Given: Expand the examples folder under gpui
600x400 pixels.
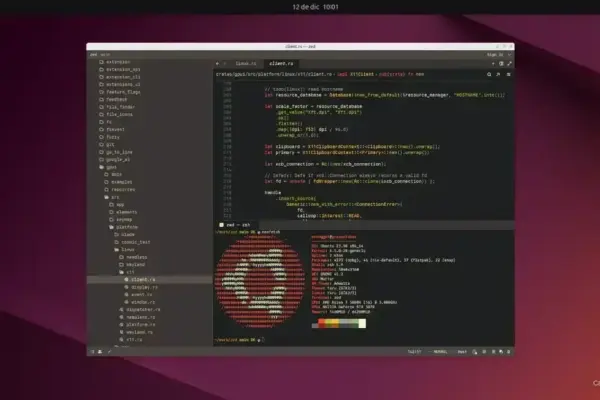Looking at the screenshot, I should coord(118,182).
